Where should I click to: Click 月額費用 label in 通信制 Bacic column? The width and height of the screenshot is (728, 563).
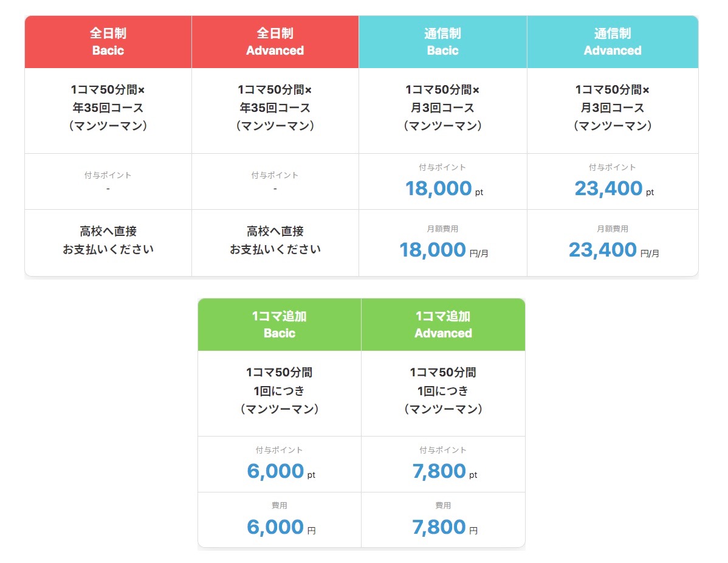click(442, 229)
